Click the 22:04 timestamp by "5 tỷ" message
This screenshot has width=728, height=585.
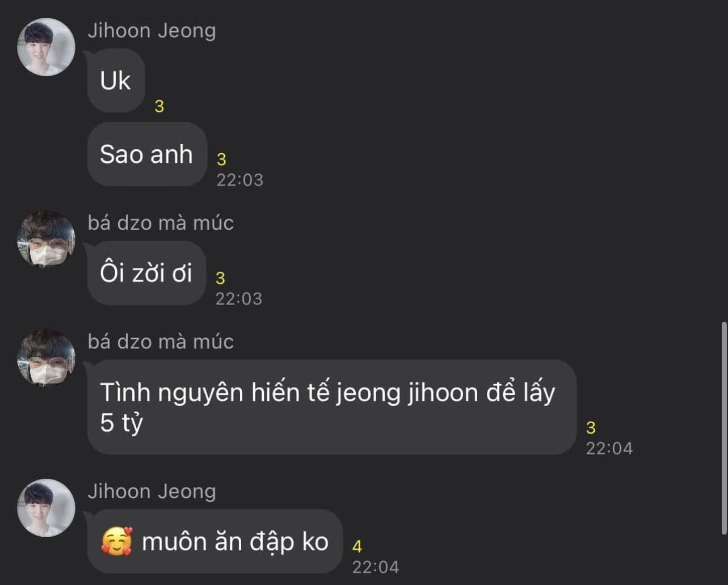coord(609,448)
